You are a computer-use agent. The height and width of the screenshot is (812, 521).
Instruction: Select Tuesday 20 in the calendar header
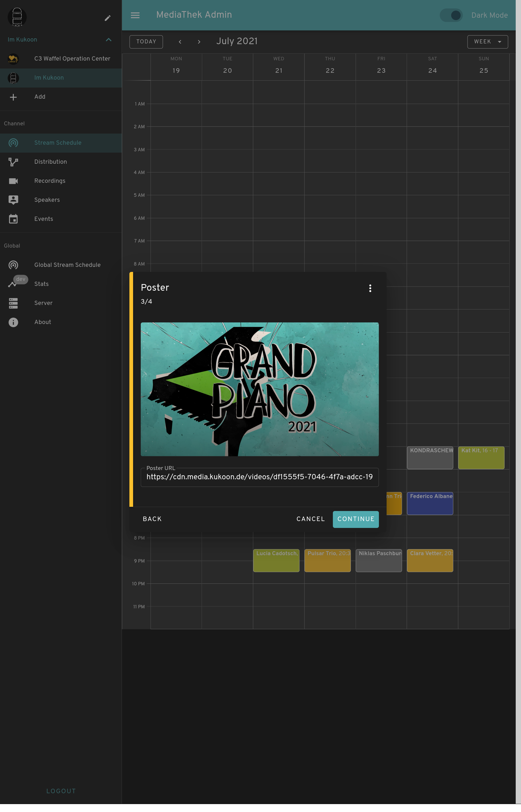point(227,71)
